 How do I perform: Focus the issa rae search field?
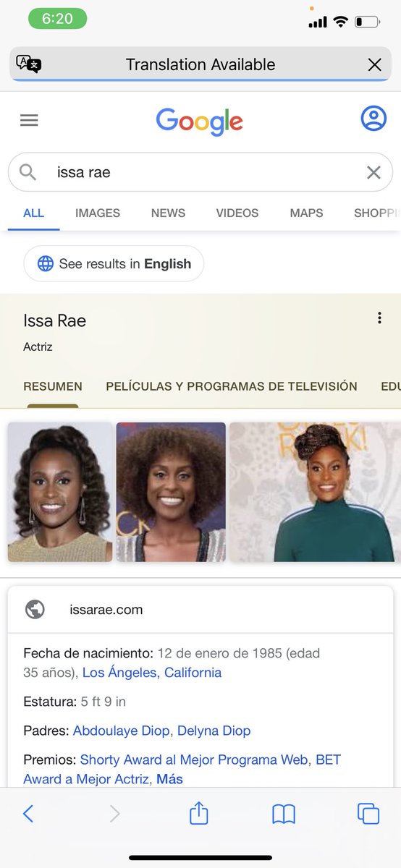coord(200,172)
